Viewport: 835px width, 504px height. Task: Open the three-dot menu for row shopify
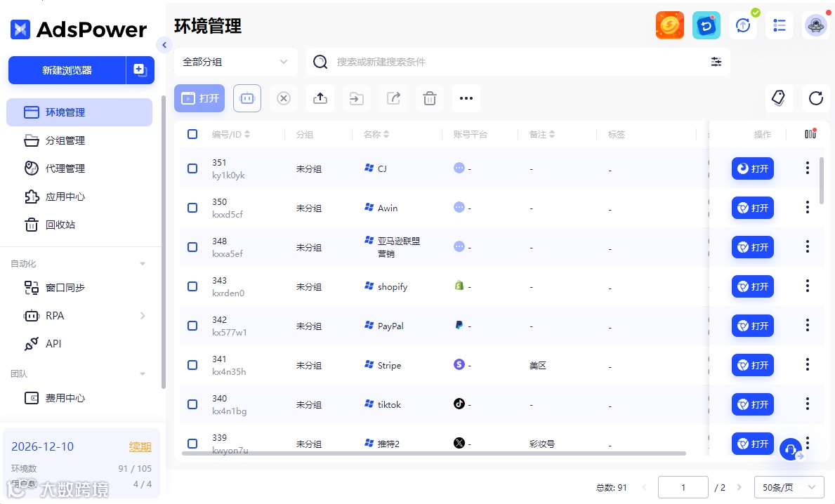click(808, 286)
